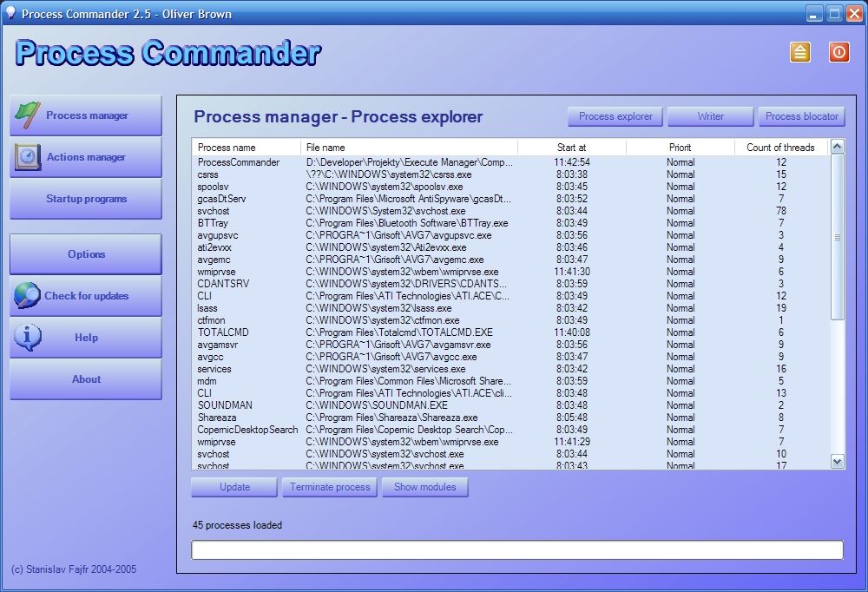868x592 pixels.
Task: Select the csrss process row
Action: 511,174
